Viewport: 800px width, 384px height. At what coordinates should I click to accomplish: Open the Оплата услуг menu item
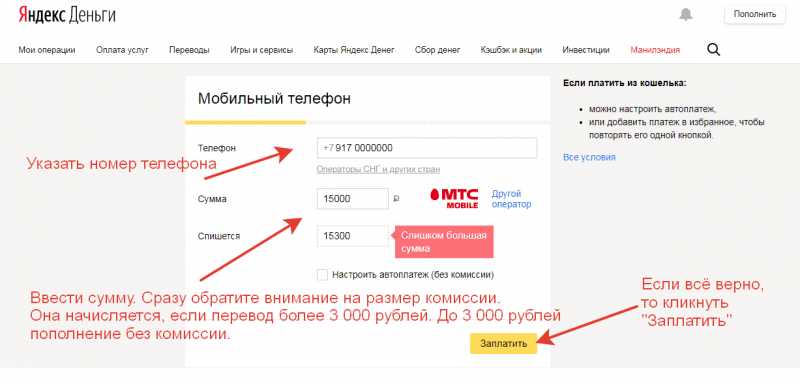pyautogui.click(x=122, y=50)
